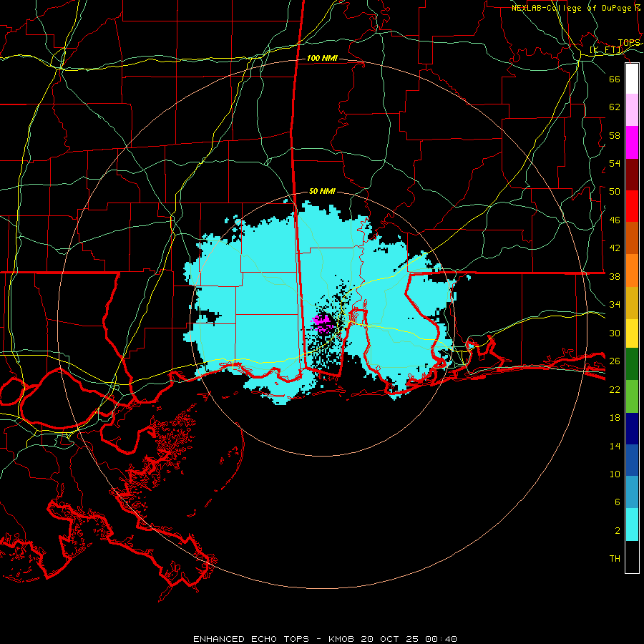Select the "50" legend value

coord(615,192)
